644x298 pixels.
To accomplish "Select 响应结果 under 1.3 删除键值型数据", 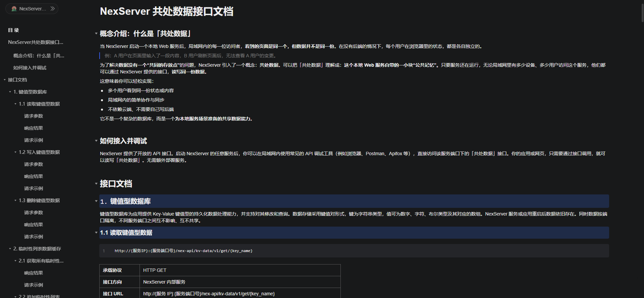I will (x=34, y=225).
